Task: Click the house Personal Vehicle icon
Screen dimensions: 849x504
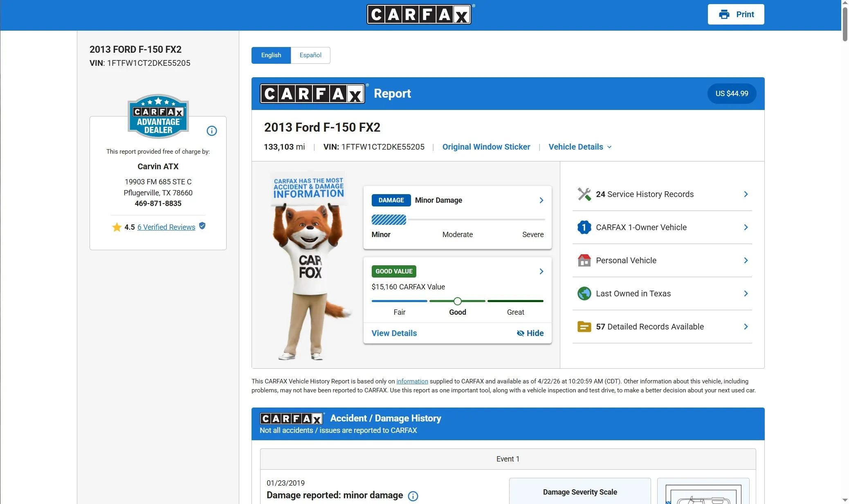Action: coord(584,260)
